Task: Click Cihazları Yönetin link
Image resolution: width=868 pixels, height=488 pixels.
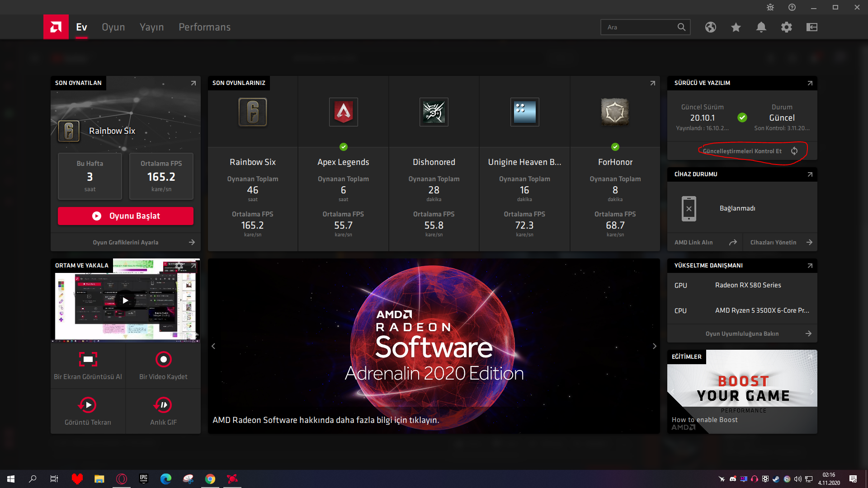Action: (774, 243)
